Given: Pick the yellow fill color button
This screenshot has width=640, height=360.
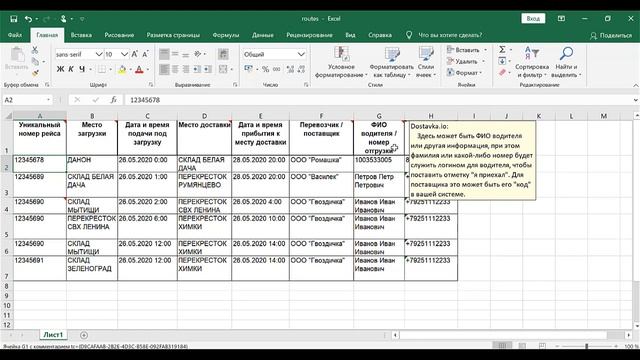Looking at the screenshot, I should pos(122,70).
